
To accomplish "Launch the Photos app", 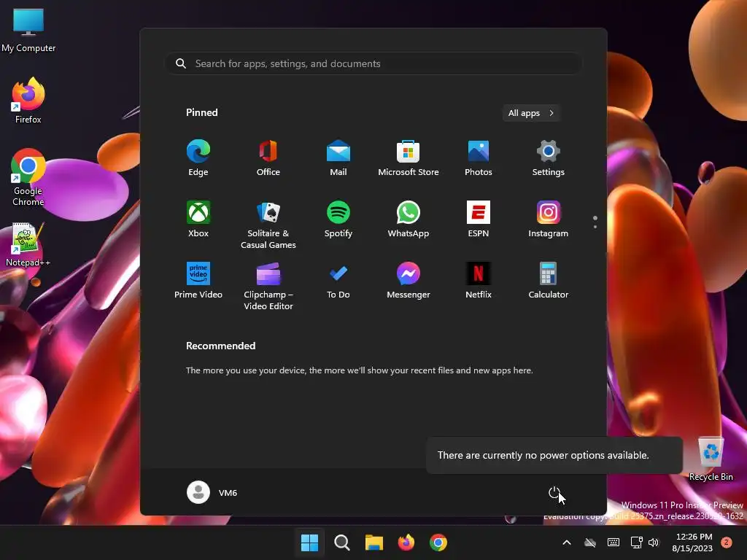I will [x=479, y=157].
